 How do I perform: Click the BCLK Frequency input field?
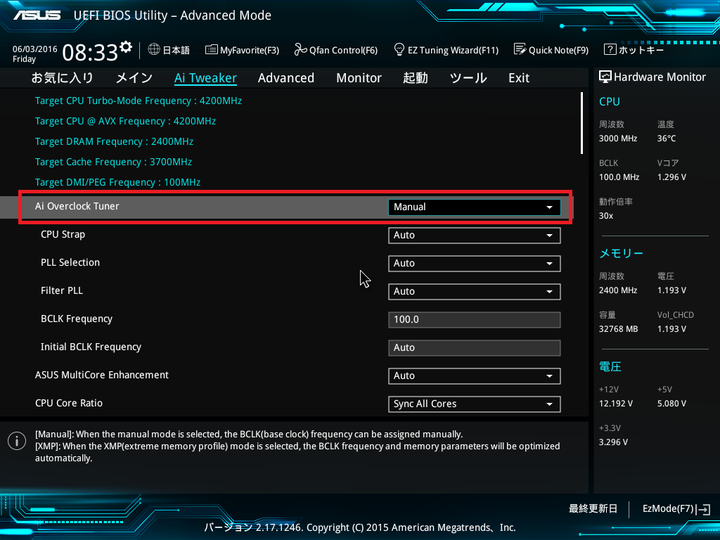pyautogui.click(x=474, y=320)
